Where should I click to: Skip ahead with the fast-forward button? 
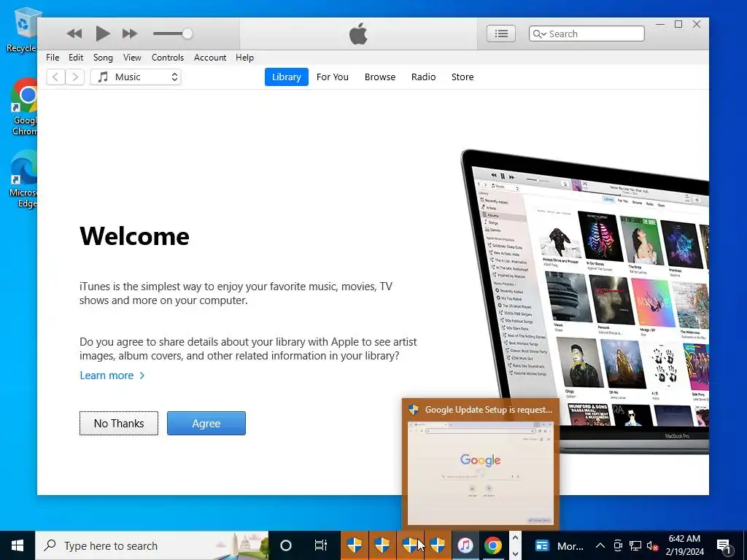(130, 34)
